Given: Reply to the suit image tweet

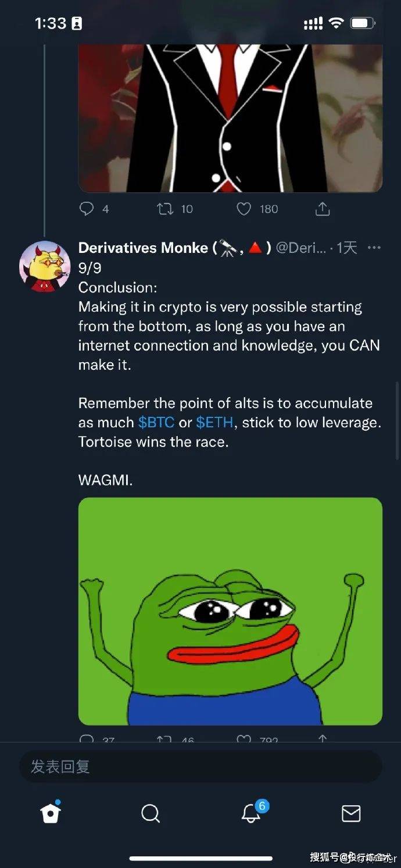Looking at the screenshot, I should (87, 209).
